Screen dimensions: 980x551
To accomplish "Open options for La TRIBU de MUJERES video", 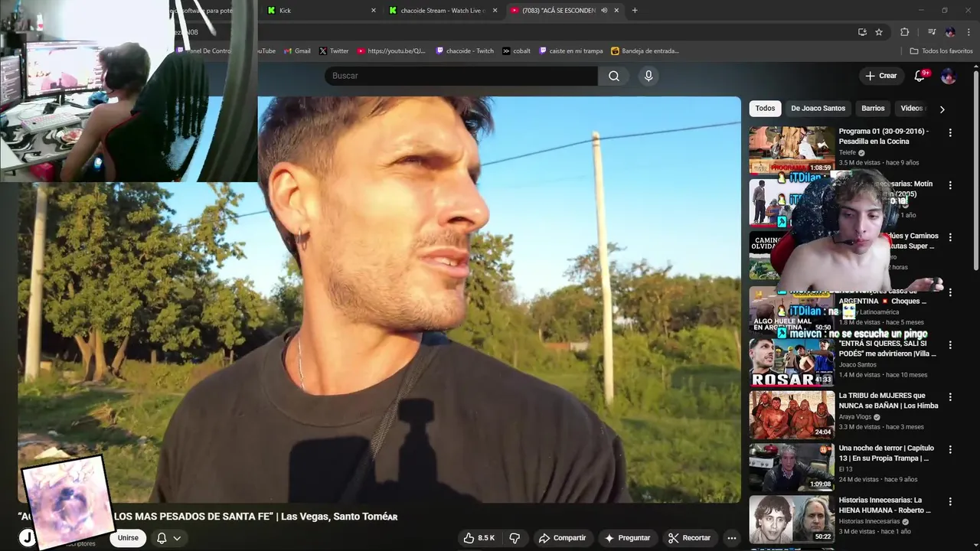I will [x=950, y=397].
